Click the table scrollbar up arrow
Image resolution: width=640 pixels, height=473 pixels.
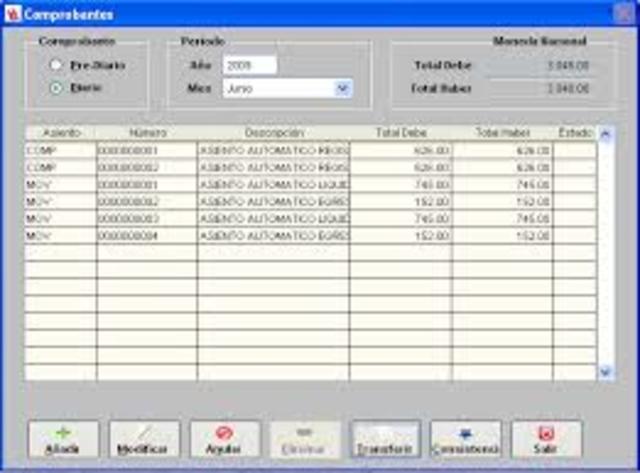606,134
